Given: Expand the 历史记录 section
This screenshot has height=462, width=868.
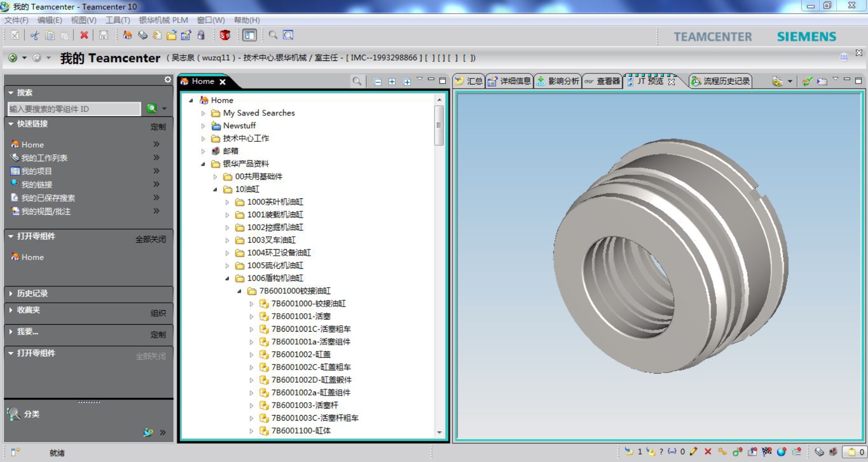Looking at the screenshot, I should coord(11,294).
